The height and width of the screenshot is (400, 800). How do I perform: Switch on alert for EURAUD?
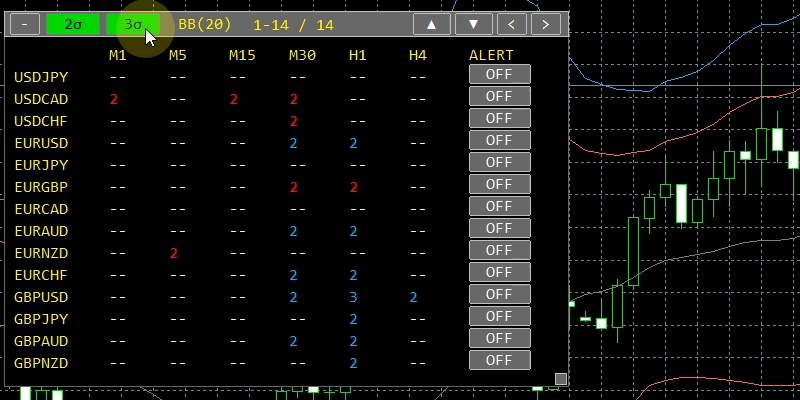click(499, 228)
